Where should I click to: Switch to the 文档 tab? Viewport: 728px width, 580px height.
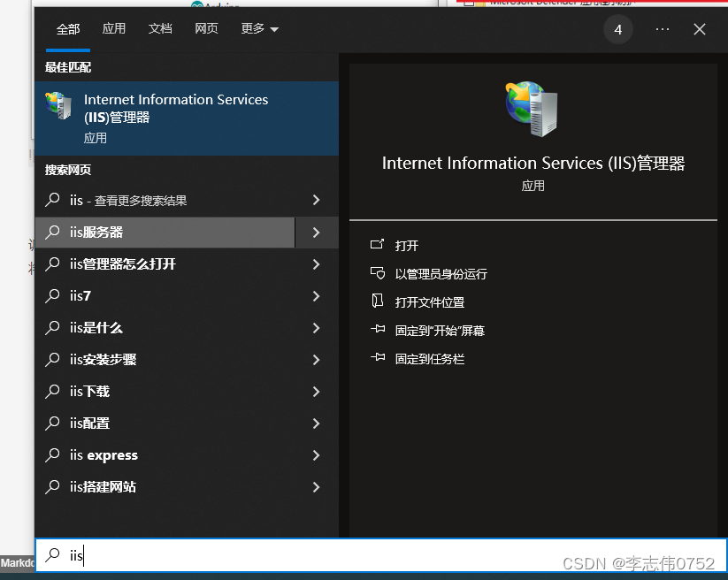[x=160, y=29]
